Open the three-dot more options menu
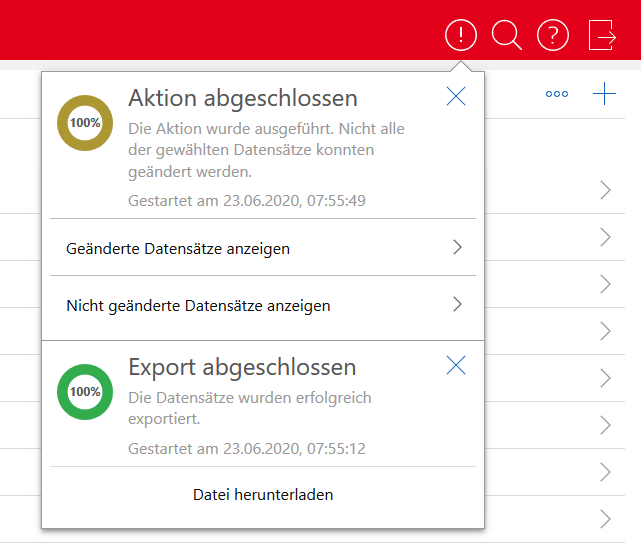Screen dimensions: 641x552 (x=557, y=95)
